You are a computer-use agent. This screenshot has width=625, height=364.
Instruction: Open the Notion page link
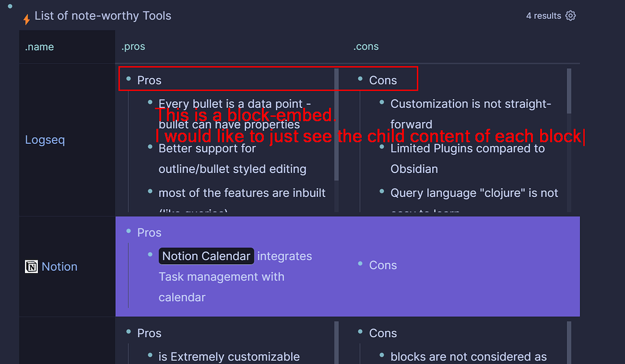point(60,266)
